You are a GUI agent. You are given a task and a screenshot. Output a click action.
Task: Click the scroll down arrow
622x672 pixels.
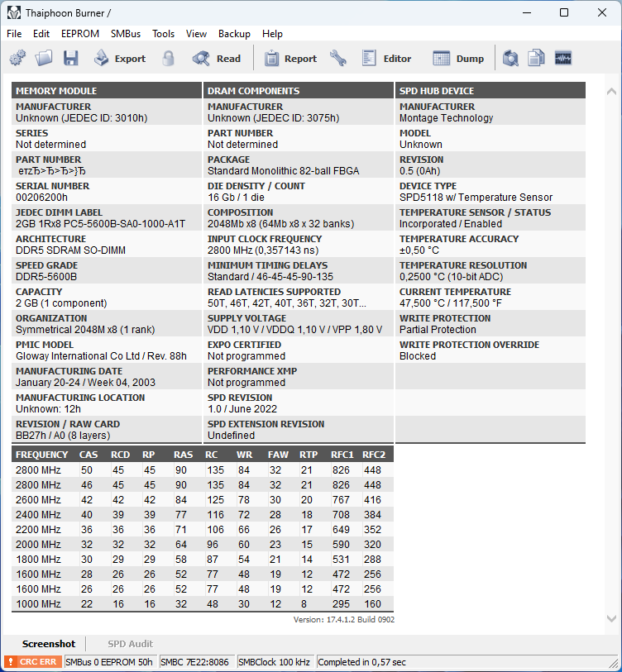point(612,618)
